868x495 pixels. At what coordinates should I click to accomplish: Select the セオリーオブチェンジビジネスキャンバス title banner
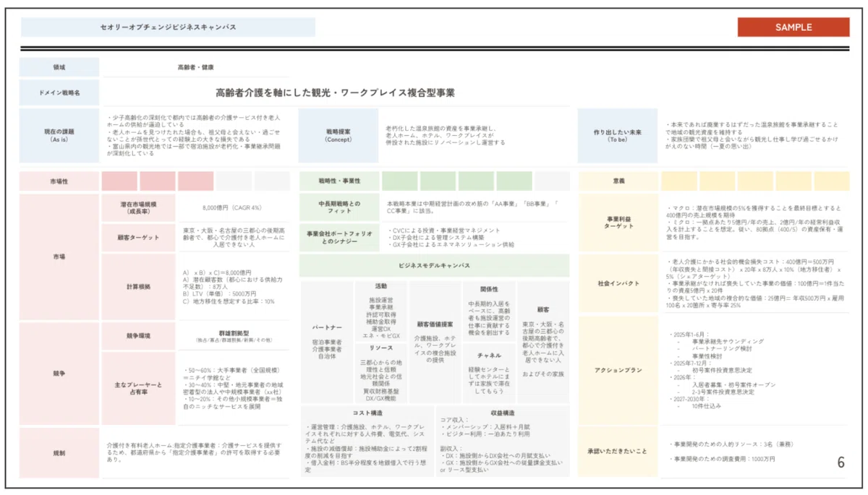coord(168,27)
